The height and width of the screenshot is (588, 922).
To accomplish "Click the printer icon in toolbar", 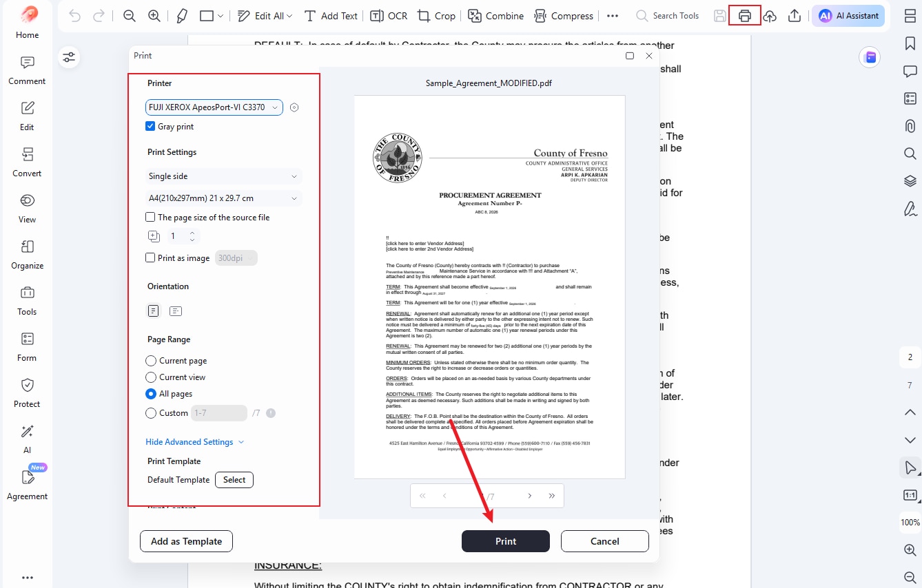I will point(745,16).
